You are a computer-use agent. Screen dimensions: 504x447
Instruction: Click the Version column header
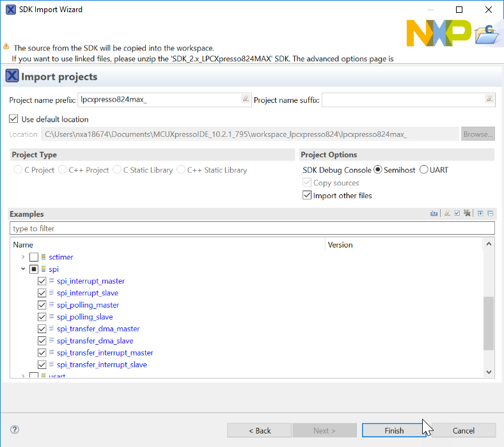[x=404, y=244]
